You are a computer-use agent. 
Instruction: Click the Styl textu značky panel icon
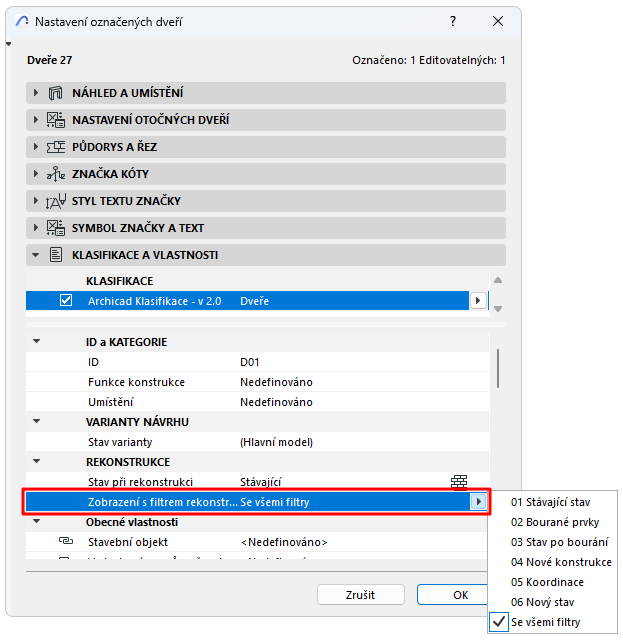click(56, 201)
